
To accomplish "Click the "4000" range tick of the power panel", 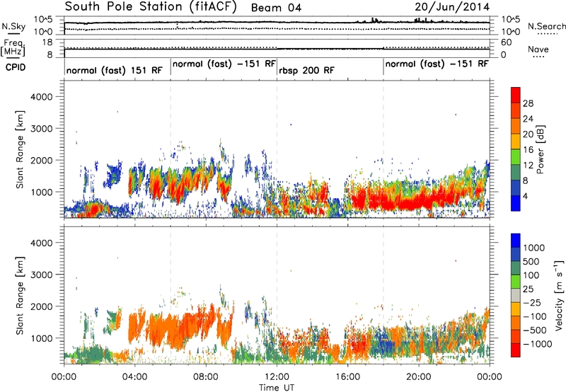I will point(41,97).
